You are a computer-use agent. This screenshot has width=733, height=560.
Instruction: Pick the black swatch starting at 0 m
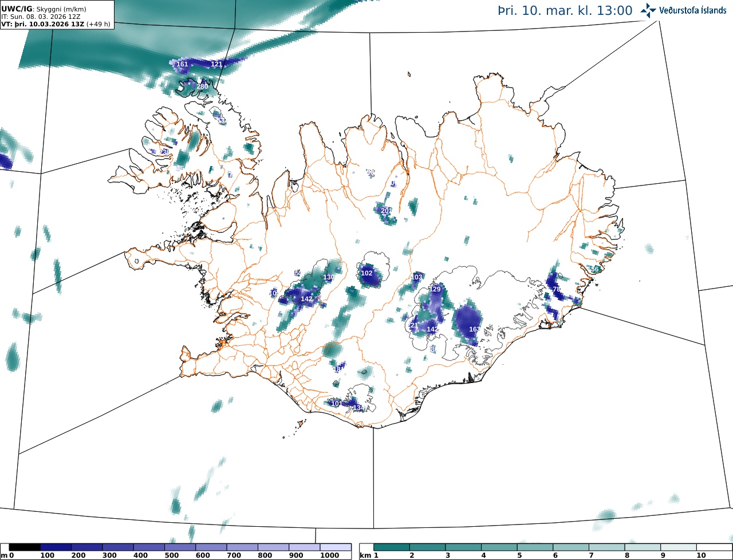tap(25, 547)
